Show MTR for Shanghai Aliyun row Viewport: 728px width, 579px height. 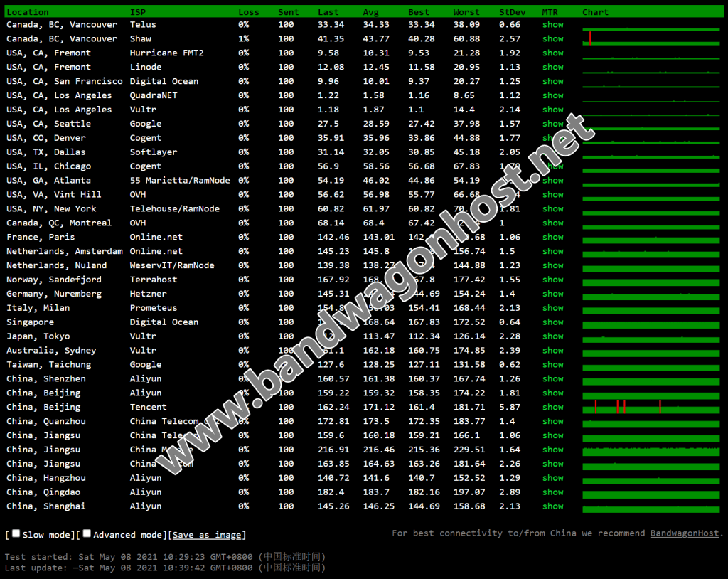(x=553, y=506)
